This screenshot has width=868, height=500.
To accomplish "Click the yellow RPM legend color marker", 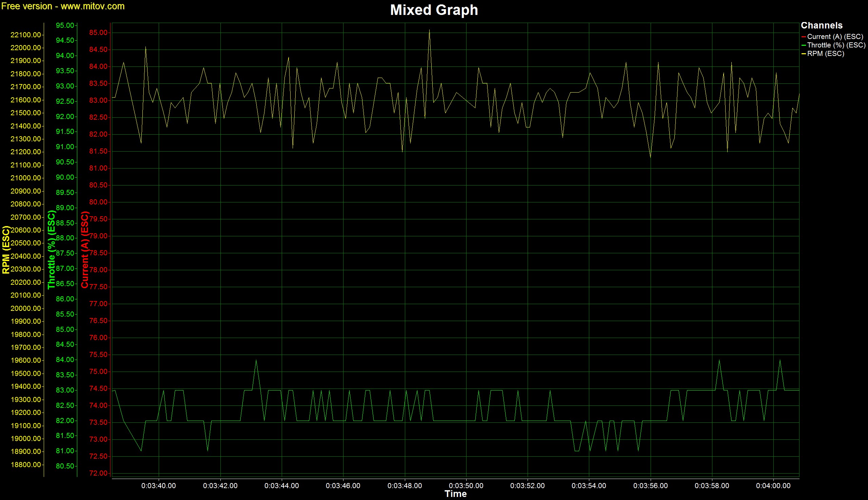I will coord(804,54).
